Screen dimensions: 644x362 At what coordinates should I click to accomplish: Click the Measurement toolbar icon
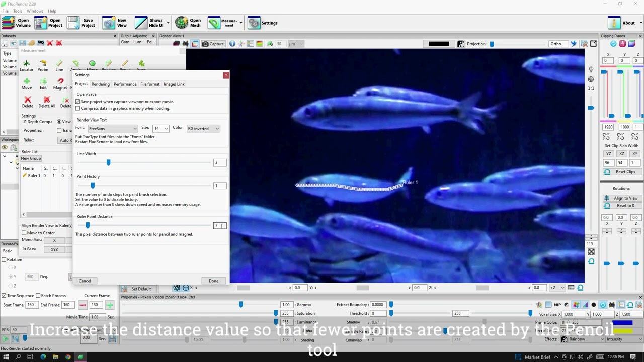point(214,23)
